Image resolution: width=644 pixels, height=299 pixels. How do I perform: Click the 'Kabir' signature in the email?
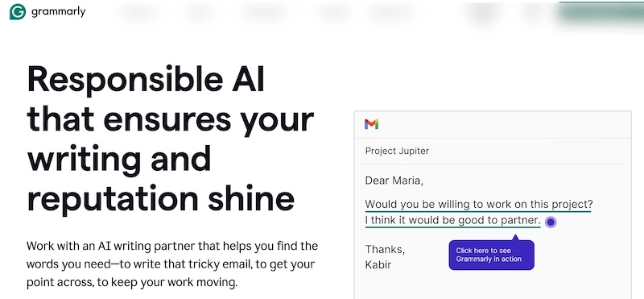(378, 264)
